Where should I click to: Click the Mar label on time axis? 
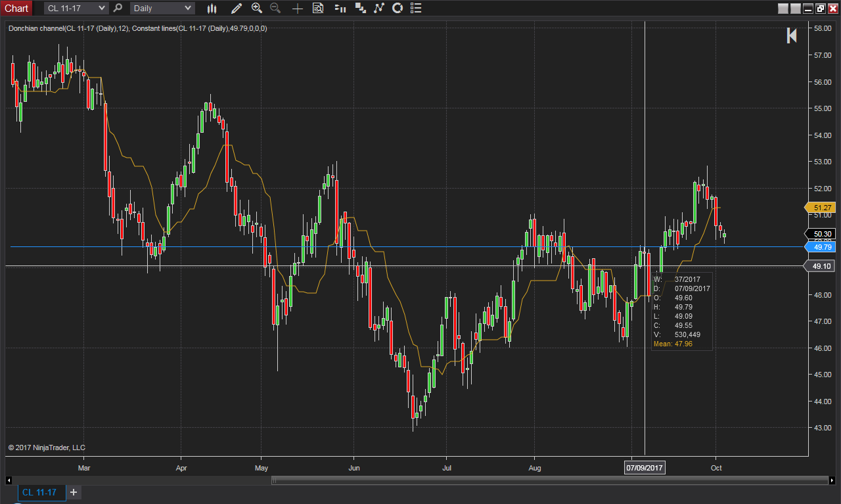pyautogui.click(x=83, y=468)
